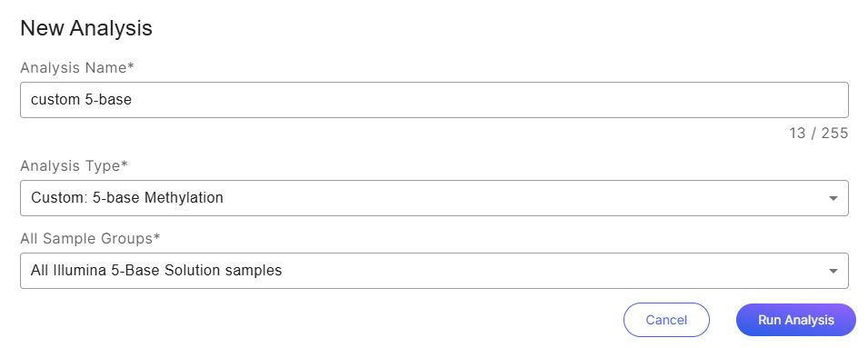Open the All Sample Groups dropdown arrow
868x348 pixels.
(833, 271)
